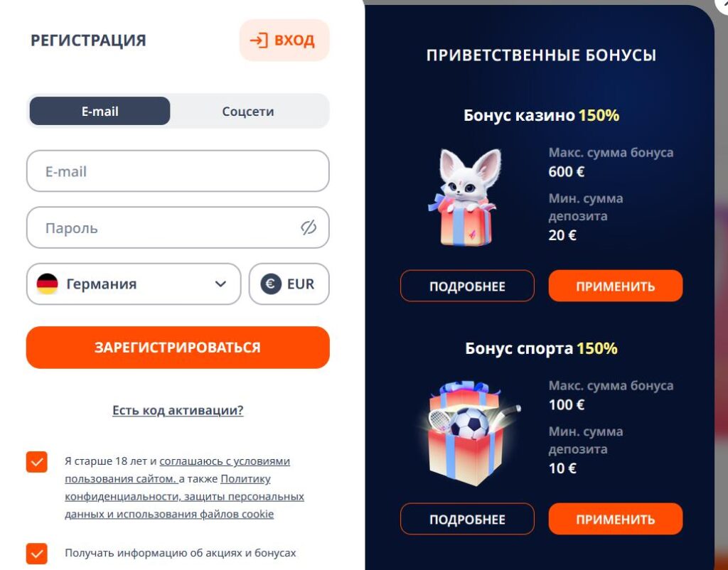
Task: Click the crossed-eye icon inside the Пароль field
Action: pyautogui.click(x=308, y=227)
